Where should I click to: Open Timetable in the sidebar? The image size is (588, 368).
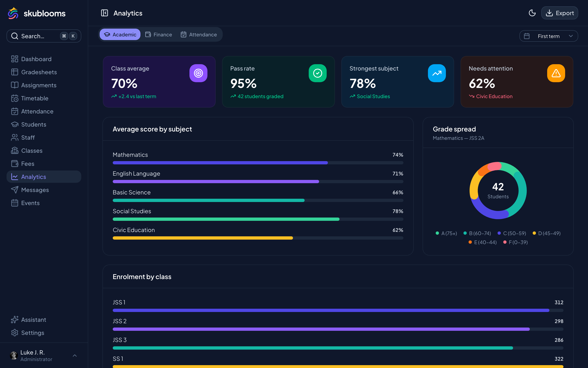click(x=44, y=98)
